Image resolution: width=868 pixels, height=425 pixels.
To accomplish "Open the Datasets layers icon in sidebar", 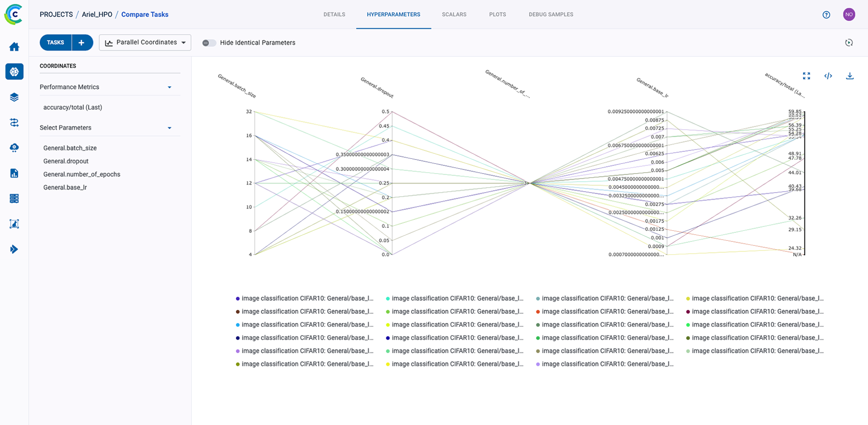I will pos(14,97).
